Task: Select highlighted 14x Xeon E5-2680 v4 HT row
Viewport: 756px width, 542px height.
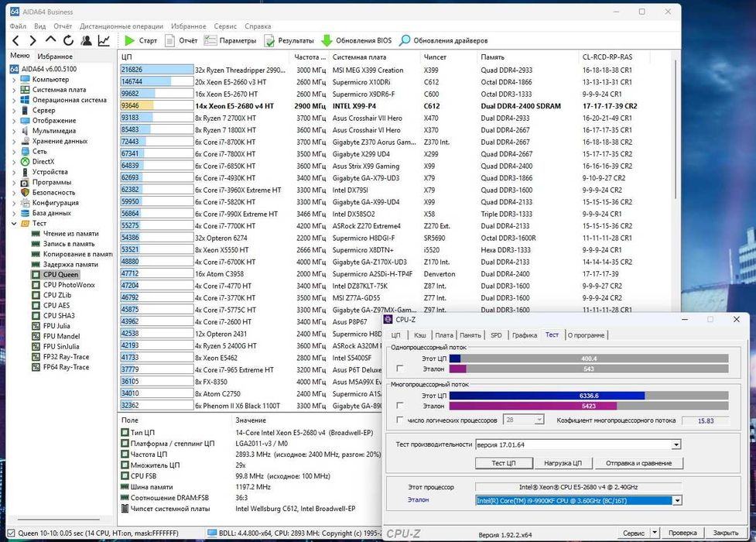Action: pos(395,106)
